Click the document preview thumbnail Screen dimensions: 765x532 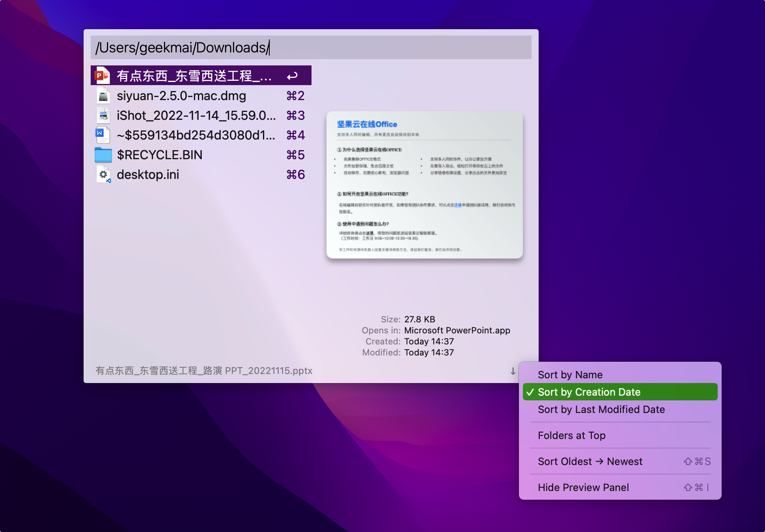425,185
